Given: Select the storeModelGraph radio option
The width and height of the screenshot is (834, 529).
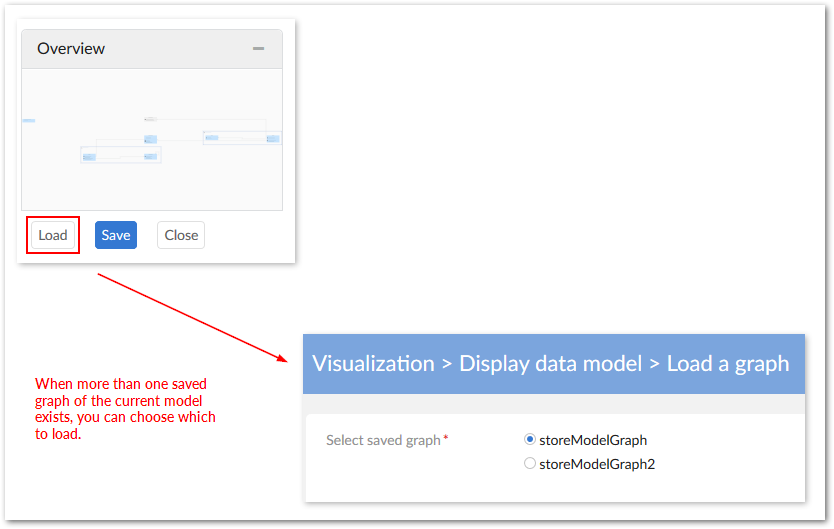Looking at the screenshot, I should pyautogui.click(x=530, y=439).
